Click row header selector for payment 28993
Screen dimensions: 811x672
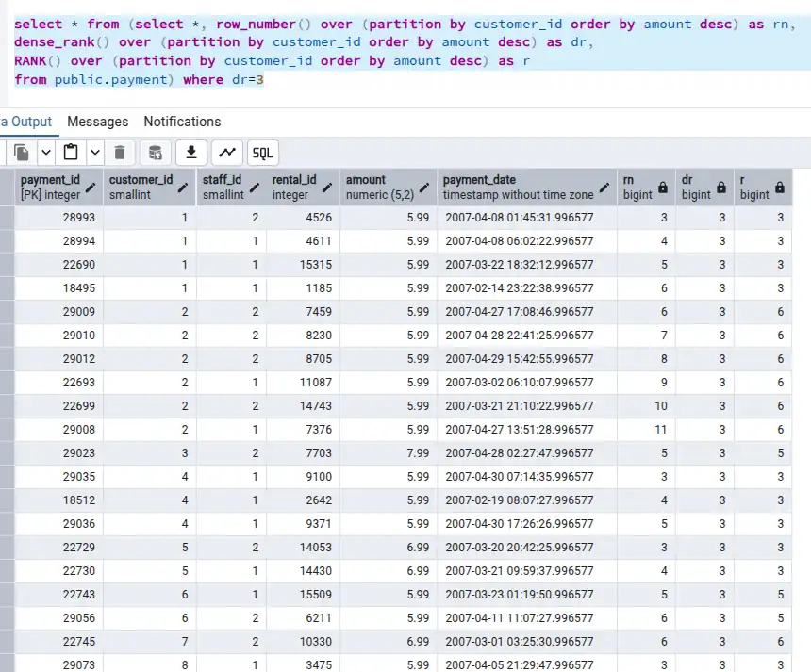coord(8,218)
